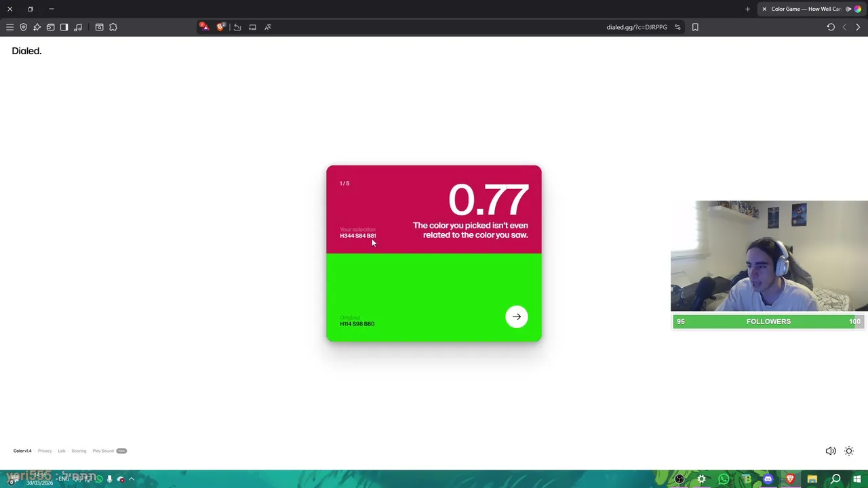Screen dimensions: 868x488
Task: Open WhatsApp from taskbar
Action: pyautogui.click(x=724, y=479)
